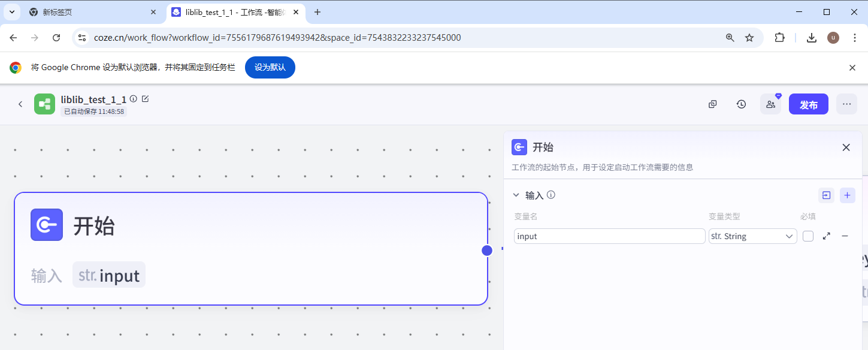Open the Chrome profile avatar
This screenshot has height=350, width=868.
[x=833, y=37]
